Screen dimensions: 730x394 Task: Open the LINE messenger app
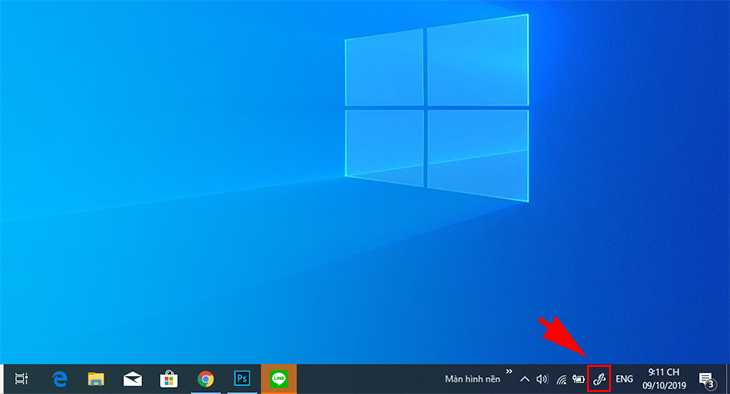[x=279, y=379]
